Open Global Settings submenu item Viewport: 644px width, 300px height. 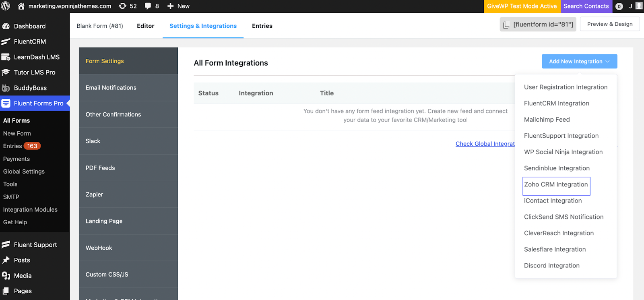point(24,172)
